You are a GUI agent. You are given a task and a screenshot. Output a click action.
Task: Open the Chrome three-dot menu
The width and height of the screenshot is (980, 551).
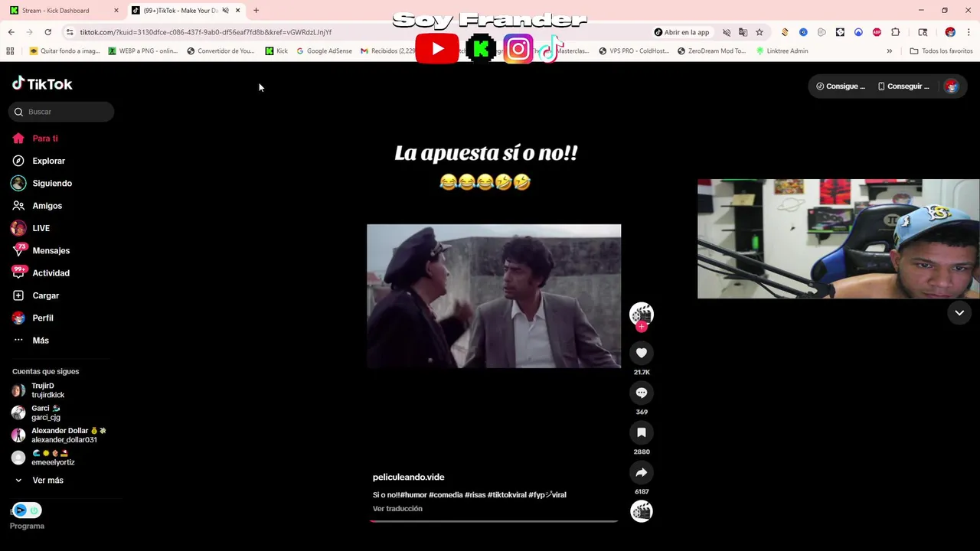(969, 32)
